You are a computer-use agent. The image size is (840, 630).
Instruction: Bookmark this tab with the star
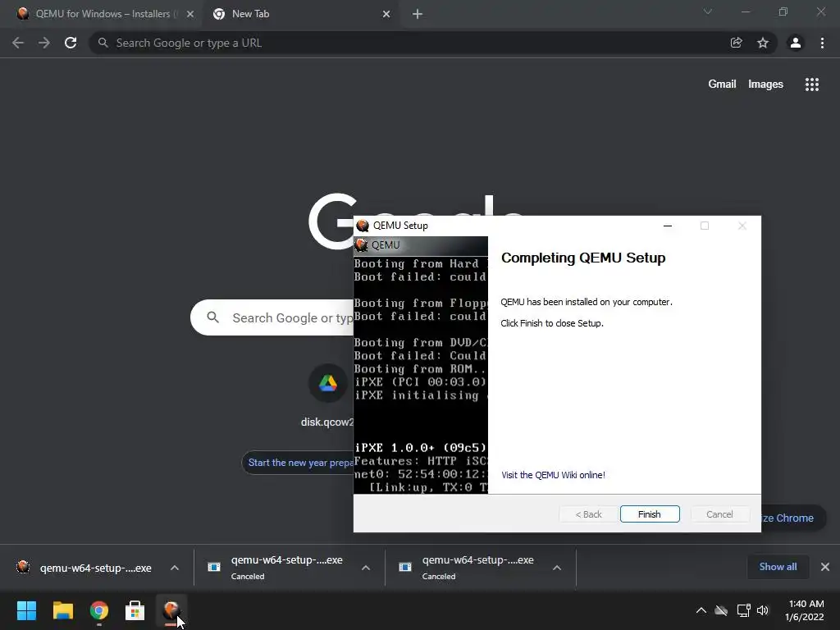[x=763, y=43]
